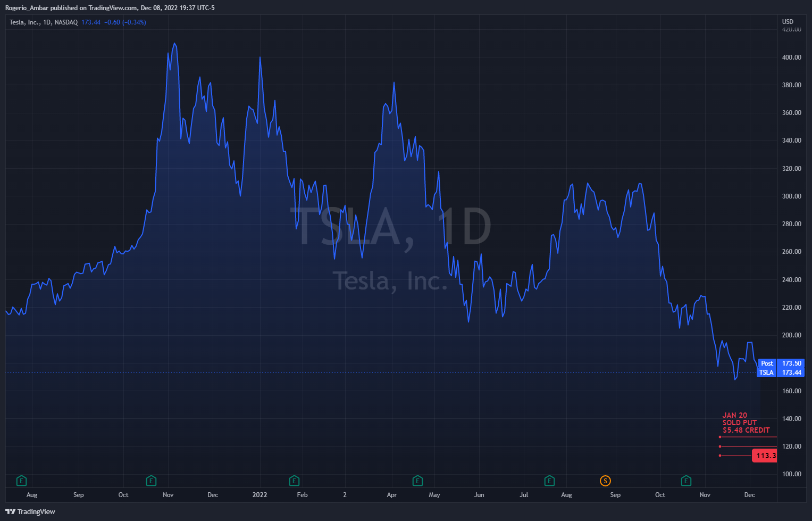The width and height of the screenshot is (812, 521).
Task: Click the 380.00 price axis label
Action: point(791,85)
